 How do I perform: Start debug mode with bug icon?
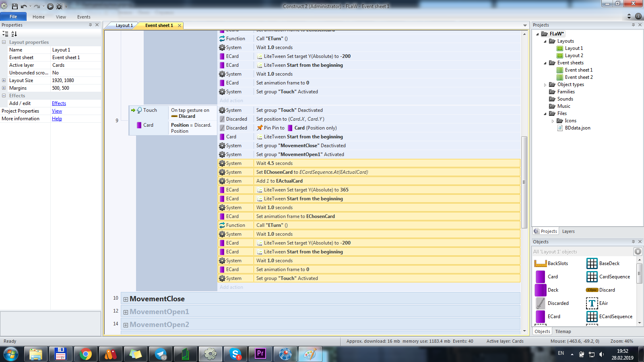(x=59, y=6)
